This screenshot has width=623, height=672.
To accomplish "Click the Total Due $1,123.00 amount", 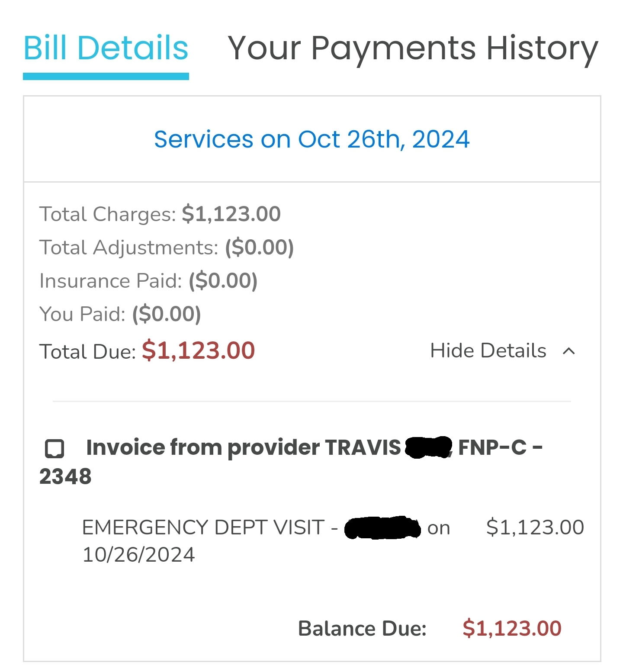I will pyautogui.click(x=199, y=350).
